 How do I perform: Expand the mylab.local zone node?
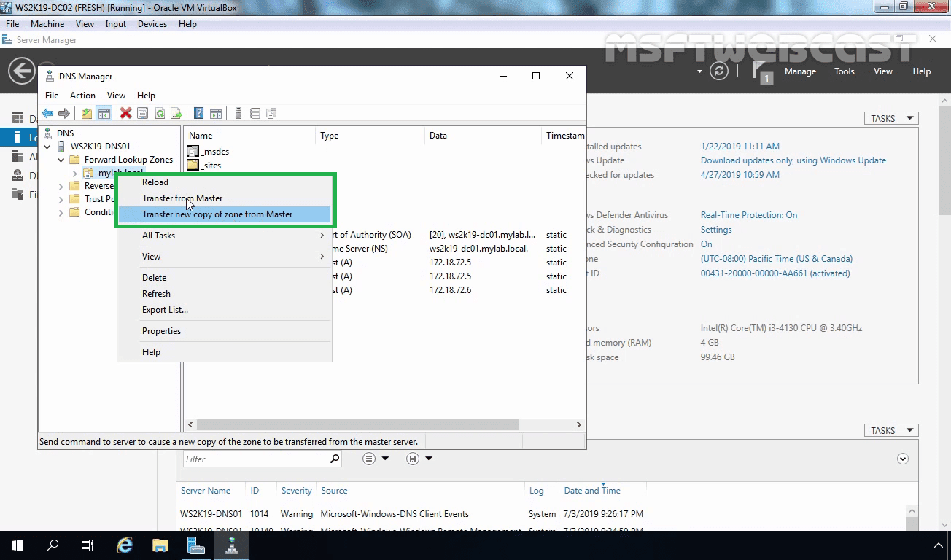pos(75,173)
